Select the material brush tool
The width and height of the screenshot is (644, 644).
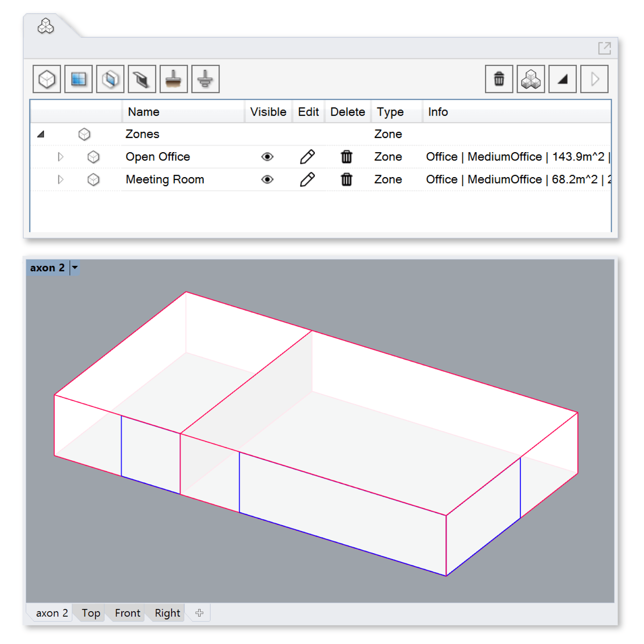tap(174, 79)
